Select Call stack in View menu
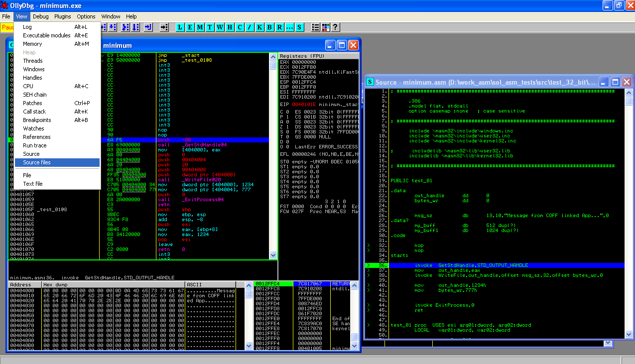The image size is (635, 364). point(57,112)
